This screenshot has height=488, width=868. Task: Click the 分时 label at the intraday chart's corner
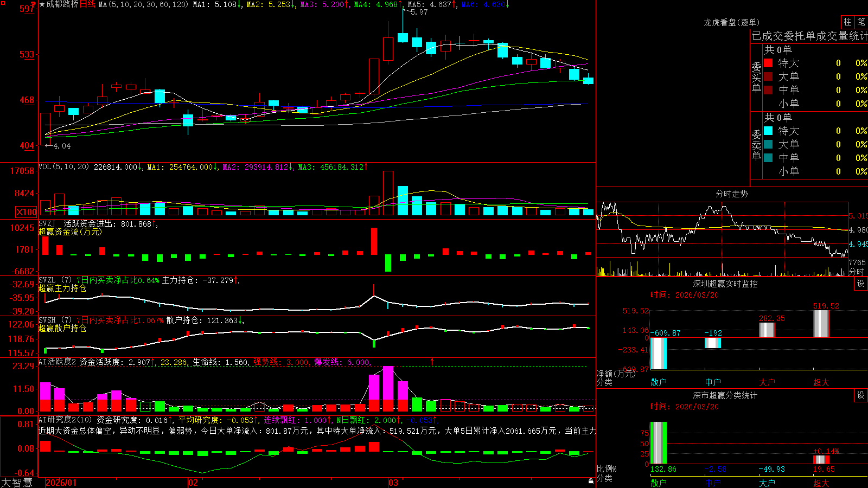(857, 271)
